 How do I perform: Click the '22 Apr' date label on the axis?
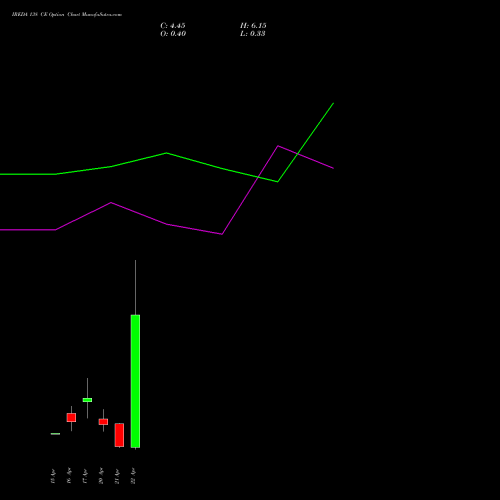click(x=133, y=476)
